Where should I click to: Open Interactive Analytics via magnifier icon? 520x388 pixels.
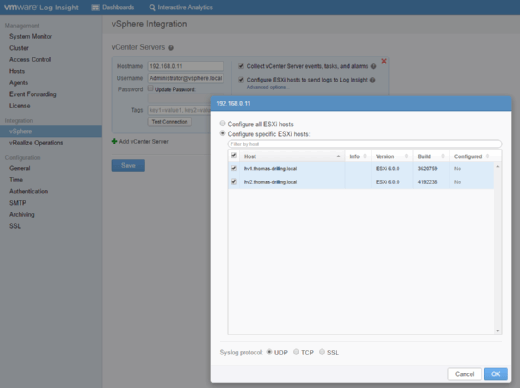pos(152,7)
